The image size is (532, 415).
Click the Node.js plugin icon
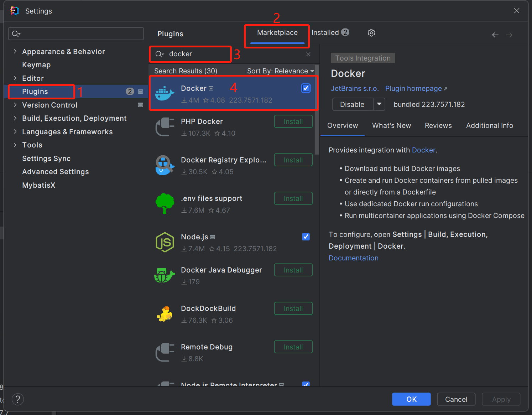(165, 242)
